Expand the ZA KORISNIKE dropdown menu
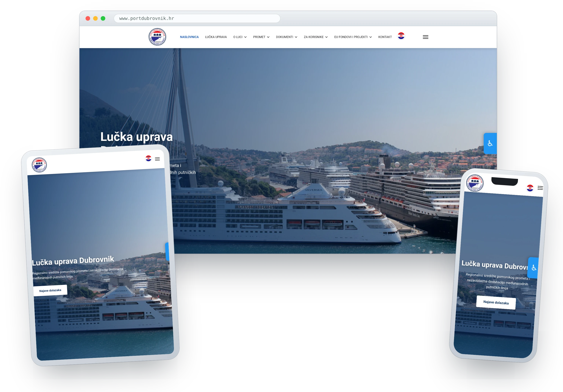563x392 pixels. (x=316, y=37)
